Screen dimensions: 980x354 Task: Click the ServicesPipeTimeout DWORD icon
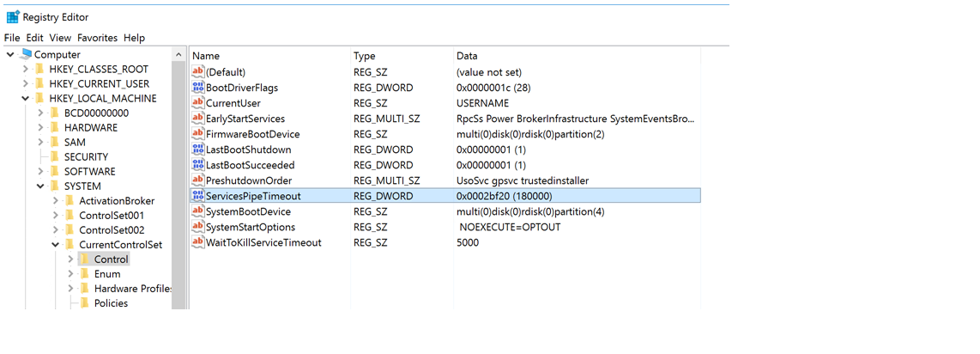[198, 196]
